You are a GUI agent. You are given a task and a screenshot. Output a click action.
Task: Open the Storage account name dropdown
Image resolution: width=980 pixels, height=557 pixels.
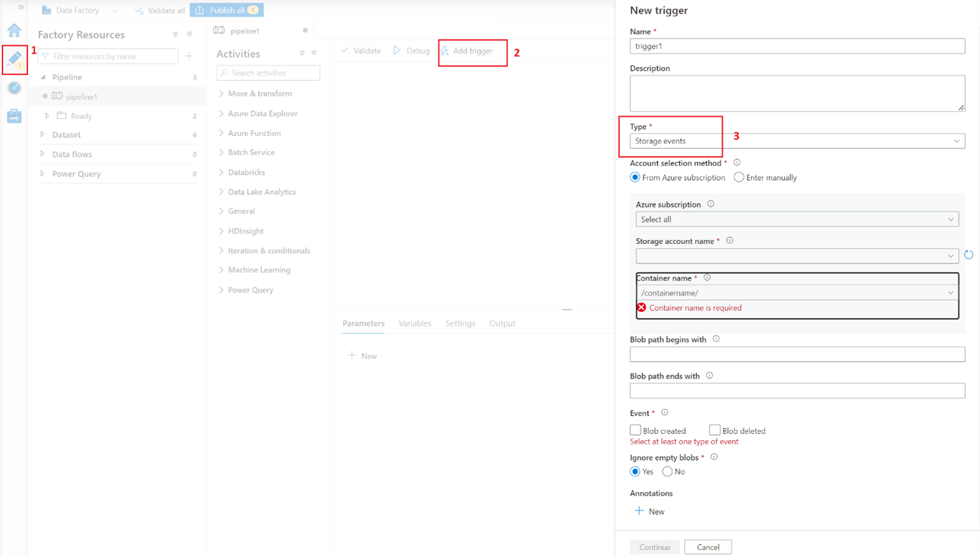pos(797,256)
